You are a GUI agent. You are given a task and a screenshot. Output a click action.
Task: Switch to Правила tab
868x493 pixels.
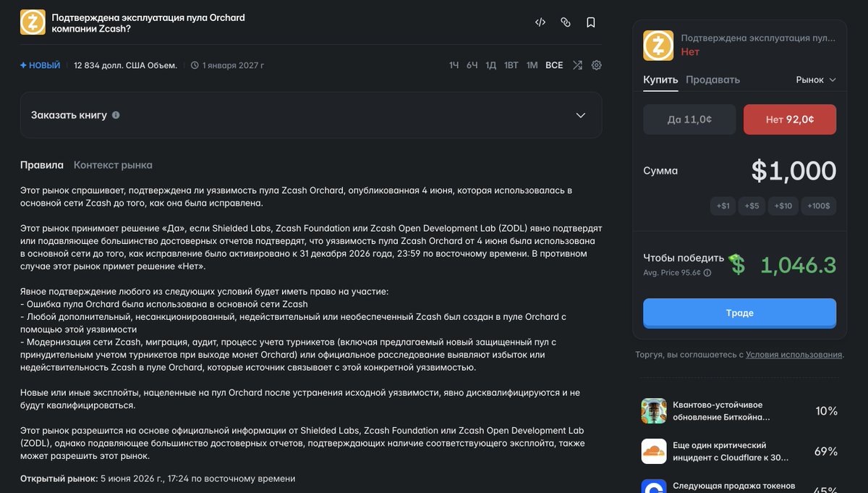coord(42,165)
